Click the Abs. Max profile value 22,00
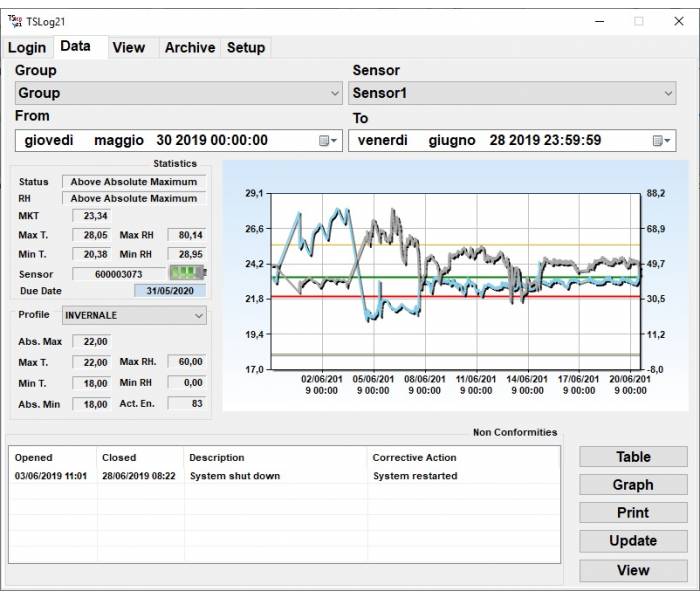700x600 pixels. (92, 342)
